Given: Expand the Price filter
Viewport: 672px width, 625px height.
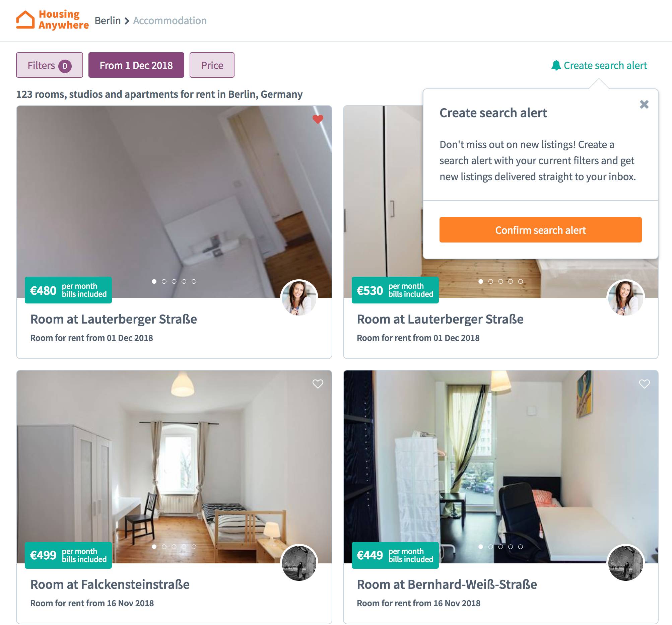Looking at the screenshot, I should coord(212,65).
